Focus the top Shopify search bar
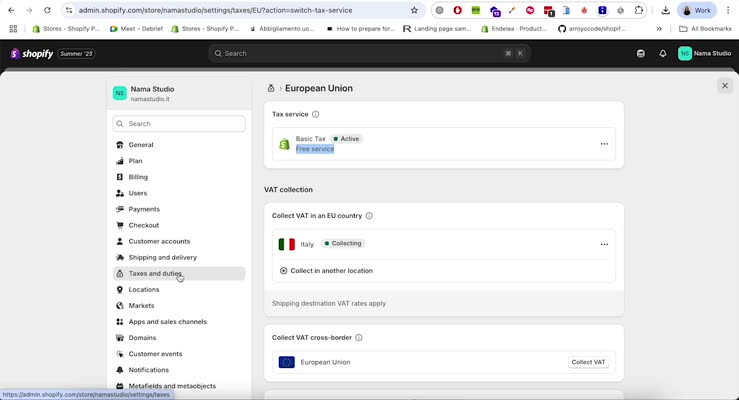The image size is (739, 400). point(370,53)
